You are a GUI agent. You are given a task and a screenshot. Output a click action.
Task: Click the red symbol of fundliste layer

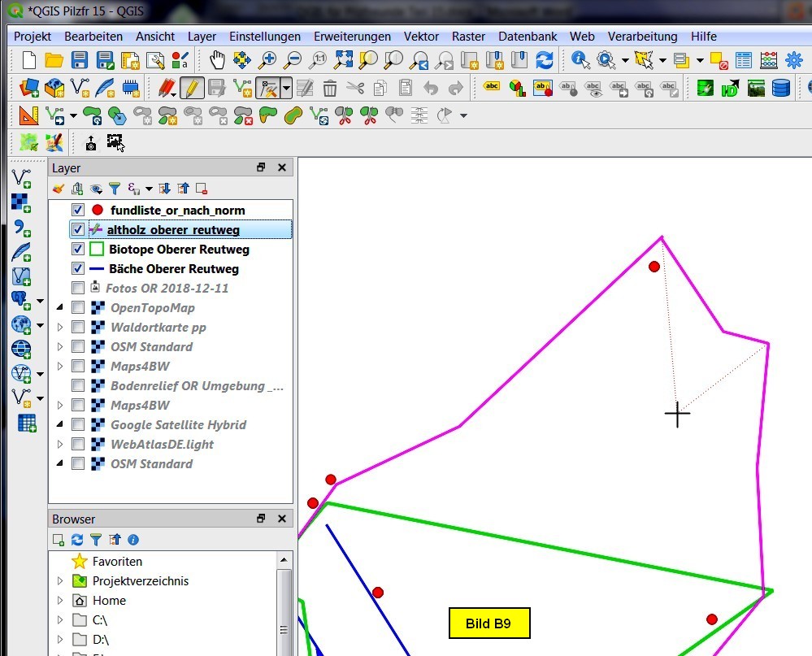[97, 211]
